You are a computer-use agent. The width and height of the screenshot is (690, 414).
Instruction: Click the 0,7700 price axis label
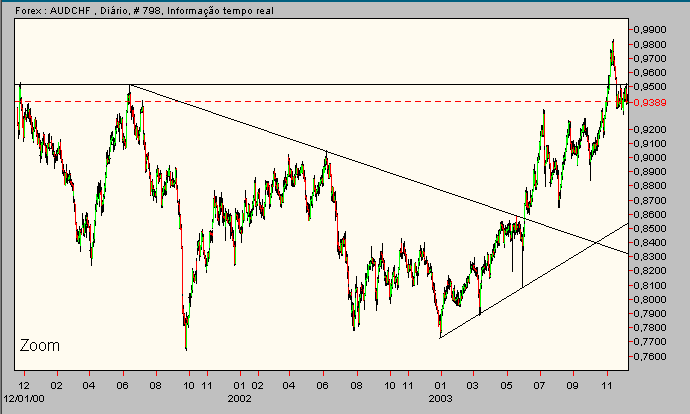[x=650, y=342]
